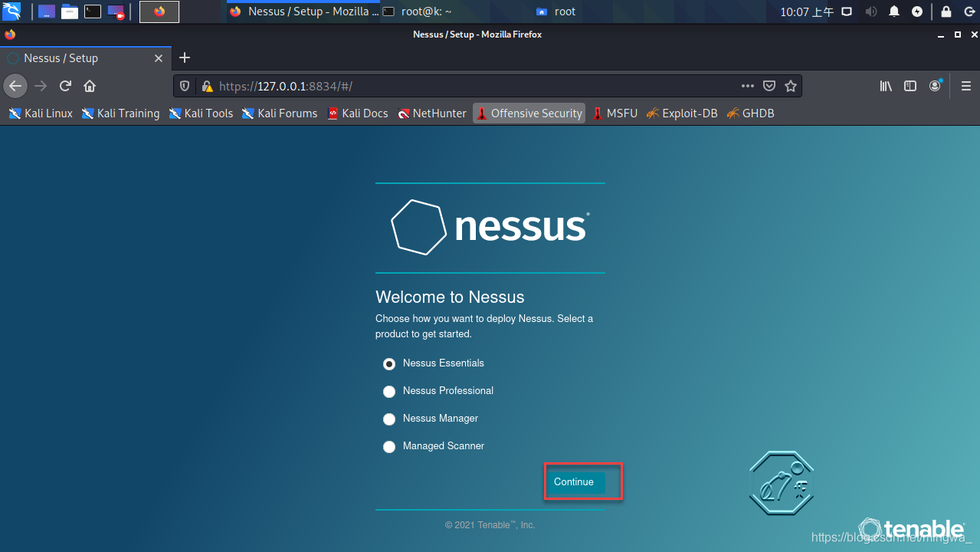
Task: Click the Nessus Firefox taskbar entry
Action: 303,11
